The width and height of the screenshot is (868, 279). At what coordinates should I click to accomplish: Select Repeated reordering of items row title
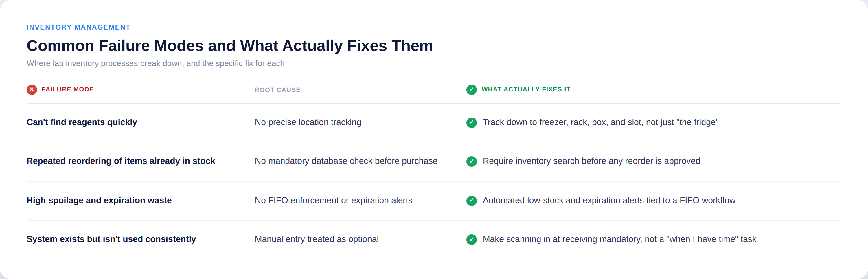coord(121,161)
